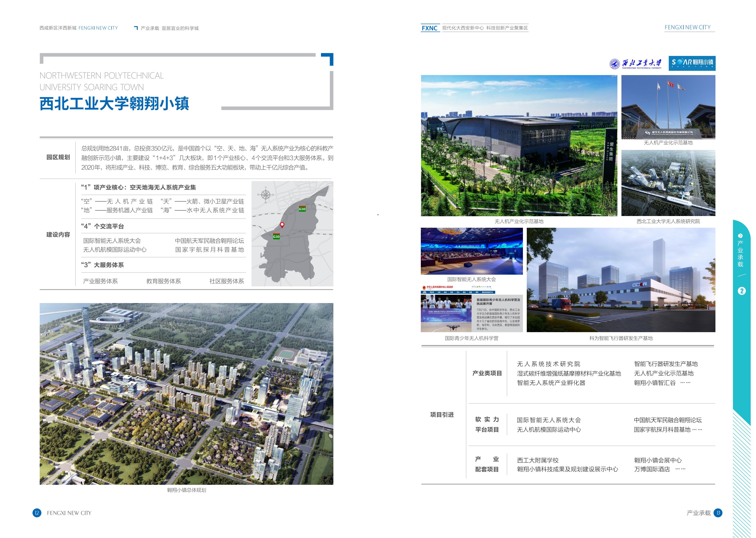The height and width of the screenshot is (538, 756).
Task: Open the 科为智能飞行器研发生产基地 rendering
Action: 621,280
